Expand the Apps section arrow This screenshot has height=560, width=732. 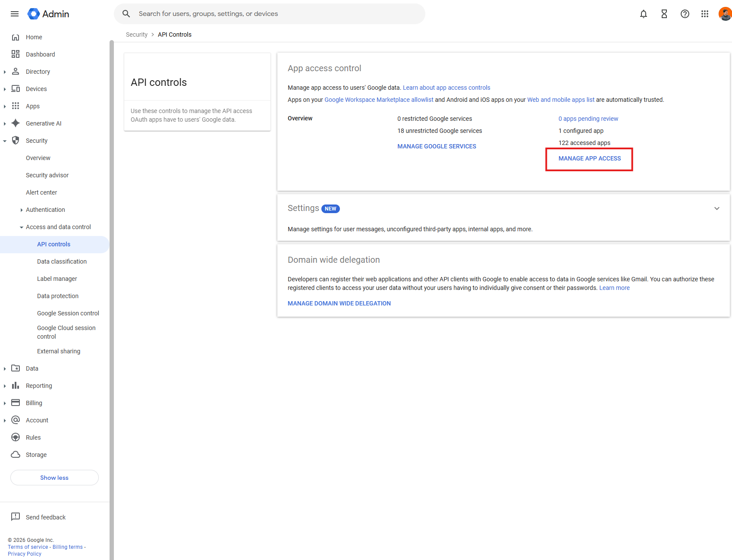pos(5,107)
